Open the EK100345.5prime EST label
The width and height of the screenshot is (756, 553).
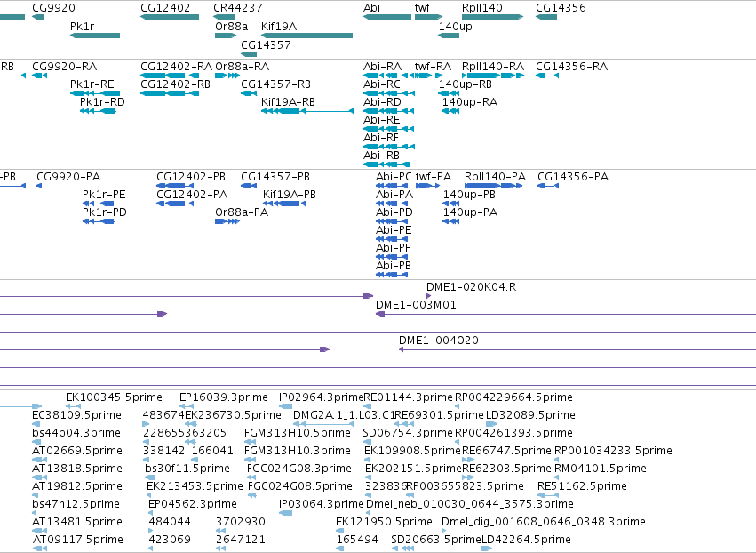pyautogui.click(x=115, y=397)
